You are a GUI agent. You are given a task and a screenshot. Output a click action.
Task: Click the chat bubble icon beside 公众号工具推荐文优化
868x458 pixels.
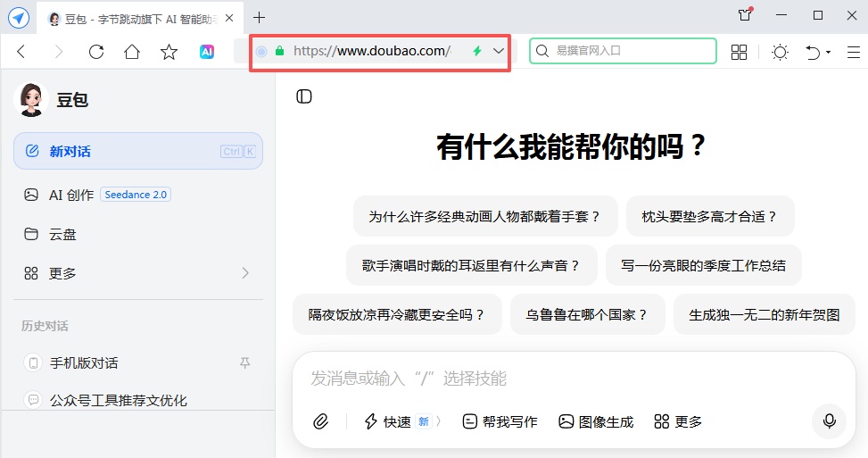click(34, 400)
